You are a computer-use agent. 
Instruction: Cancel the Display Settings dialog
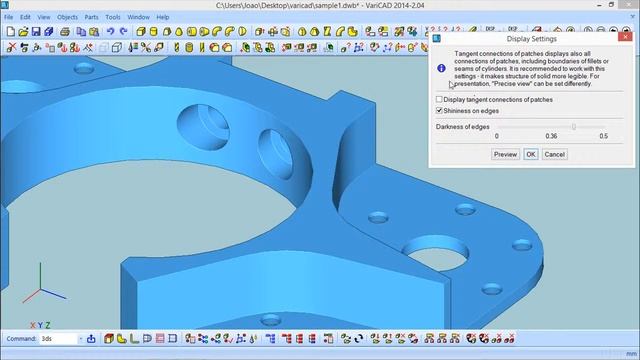tap(554, 154)
